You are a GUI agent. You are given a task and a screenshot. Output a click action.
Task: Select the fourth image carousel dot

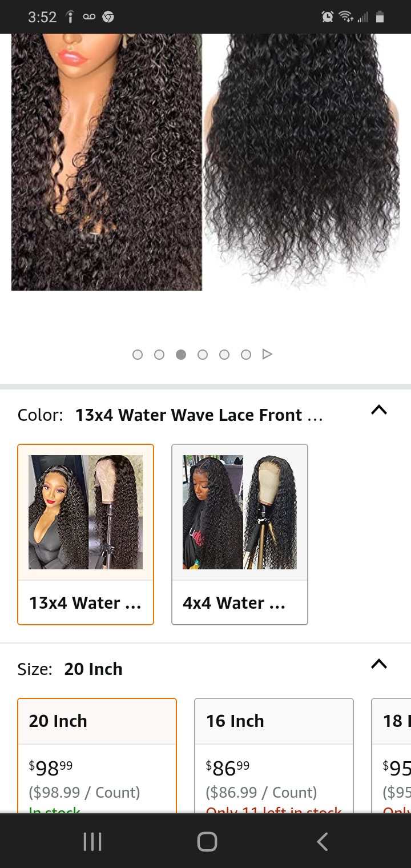[203, 355]
